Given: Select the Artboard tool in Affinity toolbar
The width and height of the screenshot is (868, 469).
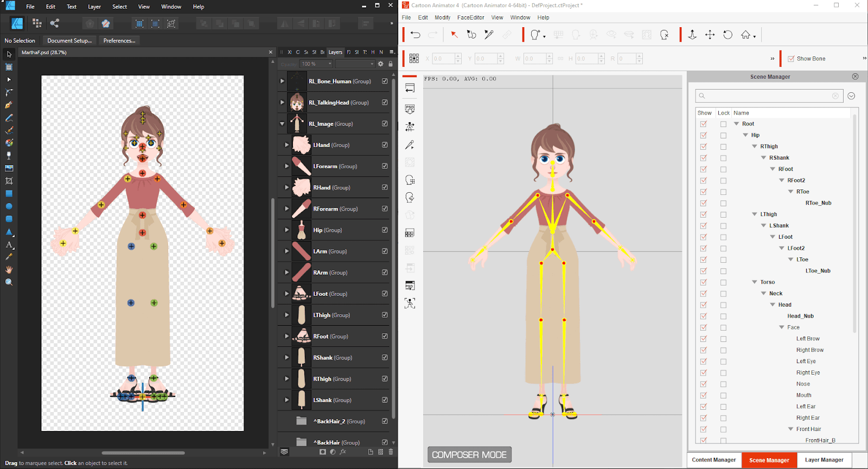Looking at the screenshot, I should point(9,67).
